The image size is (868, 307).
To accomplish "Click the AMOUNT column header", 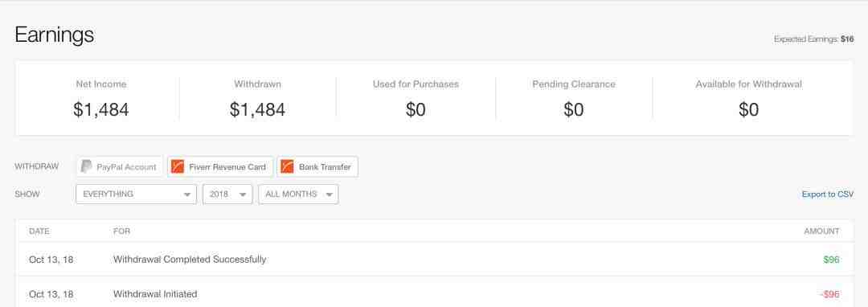I will tap(821, 231).
